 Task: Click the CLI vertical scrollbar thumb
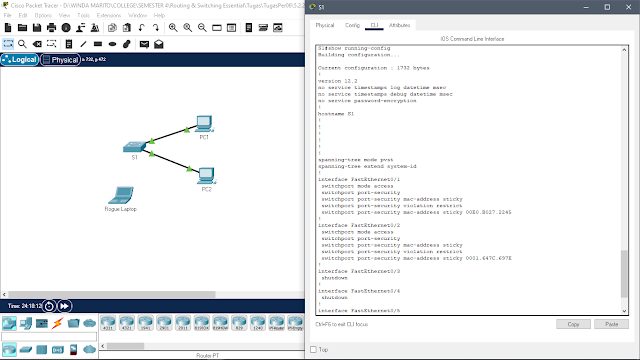tap(624, 274)
